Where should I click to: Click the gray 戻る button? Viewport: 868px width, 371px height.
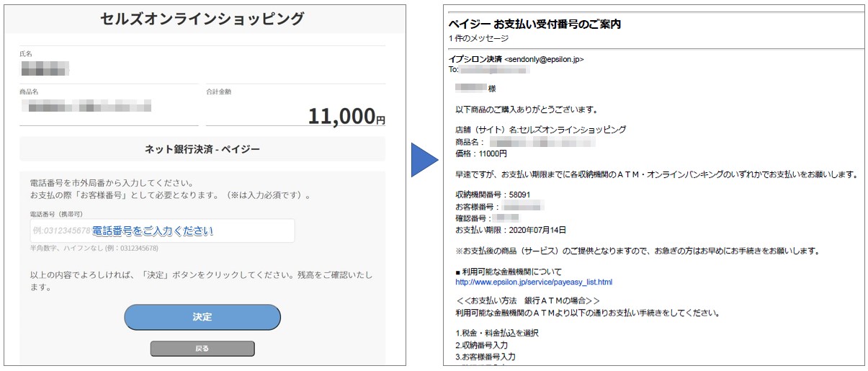click(x=202, y=349)
